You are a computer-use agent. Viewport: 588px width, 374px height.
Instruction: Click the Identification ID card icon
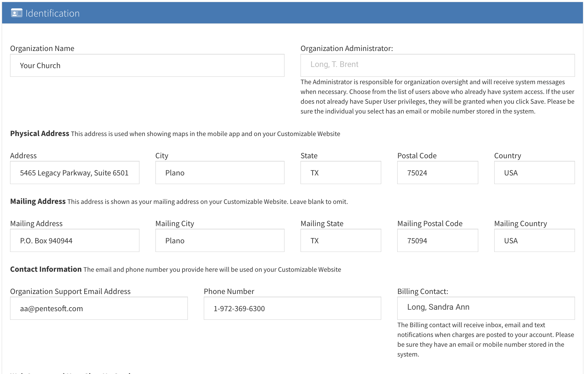tap(17, 13)
